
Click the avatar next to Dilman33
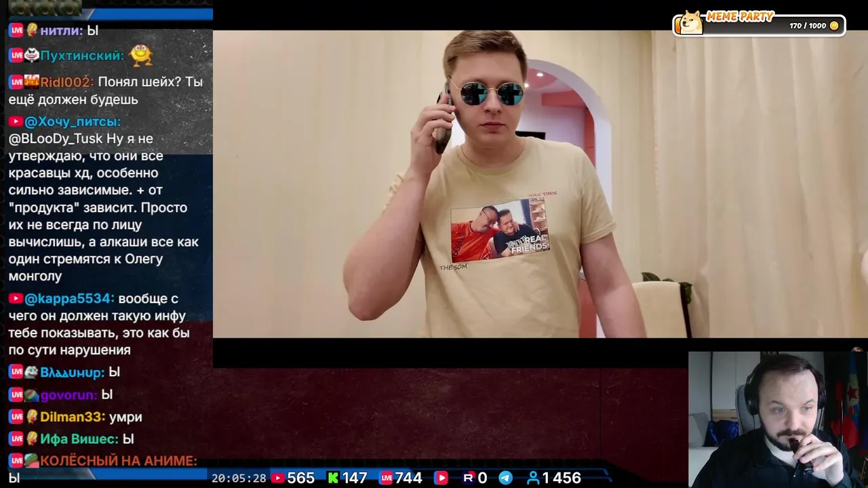(x=32, y=417)
